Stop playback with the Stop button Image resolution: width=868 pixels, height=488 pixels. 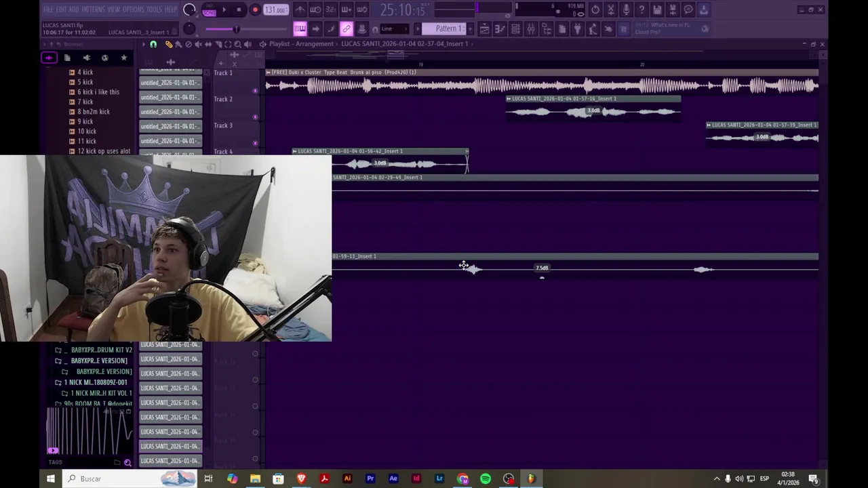click(x=239, y=10)
